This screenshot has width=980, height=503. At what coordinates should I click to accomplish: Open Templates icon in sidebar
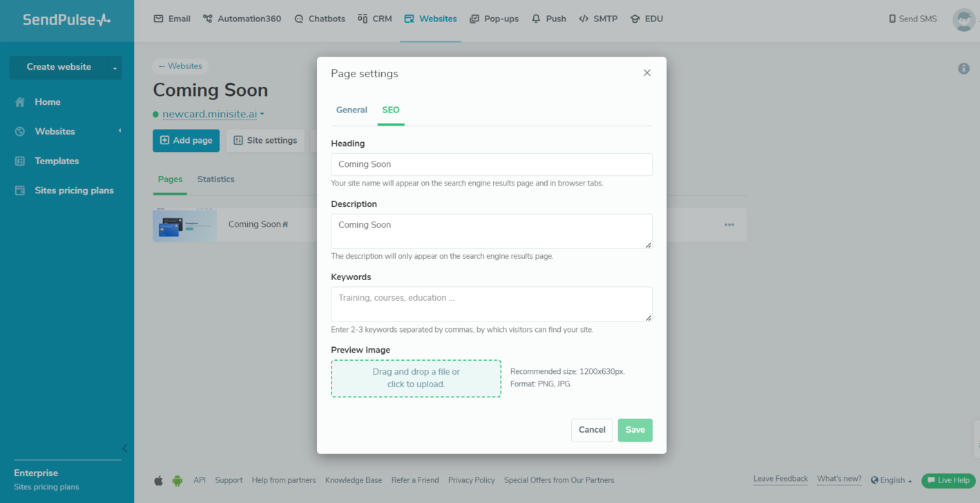click(x=20, y=161)
